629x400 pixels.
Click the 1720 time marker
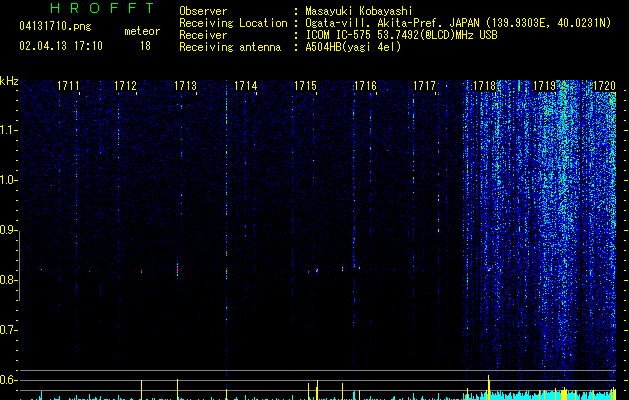coord(604,86)
